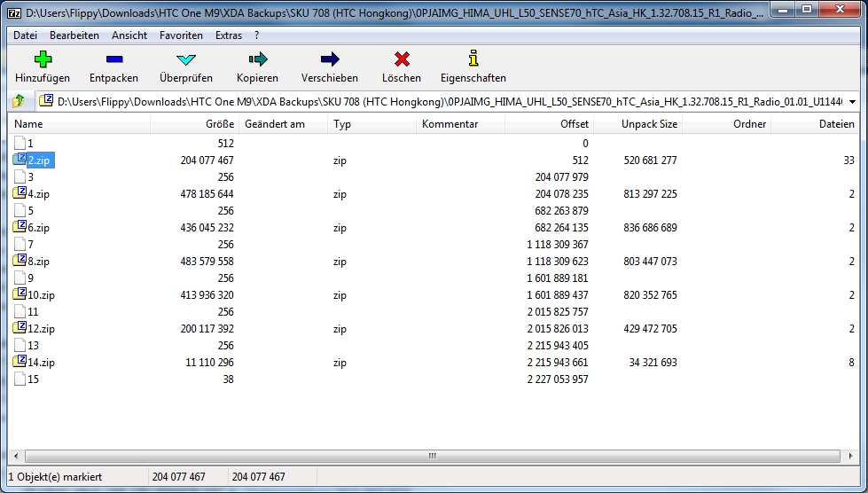Image resolution: width=868 pixels, height=493 pixels.
Task: Sort by Name column header
Action: point(80,124)
